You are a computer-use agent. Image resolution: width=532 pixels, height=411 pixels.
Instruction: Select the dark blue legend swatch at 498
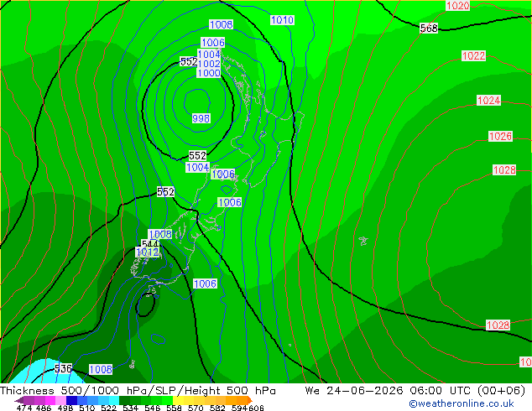(71, 400)
